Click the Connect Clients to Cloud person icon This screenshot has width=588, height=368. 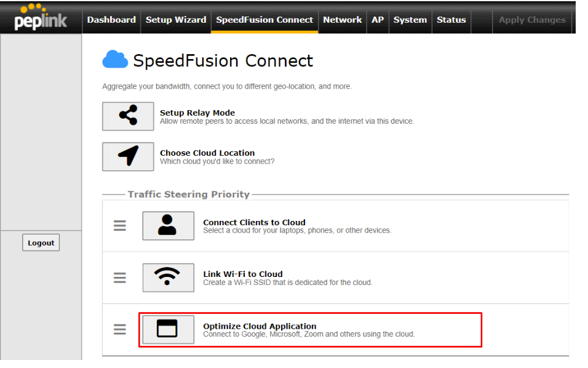coord(169,225)
